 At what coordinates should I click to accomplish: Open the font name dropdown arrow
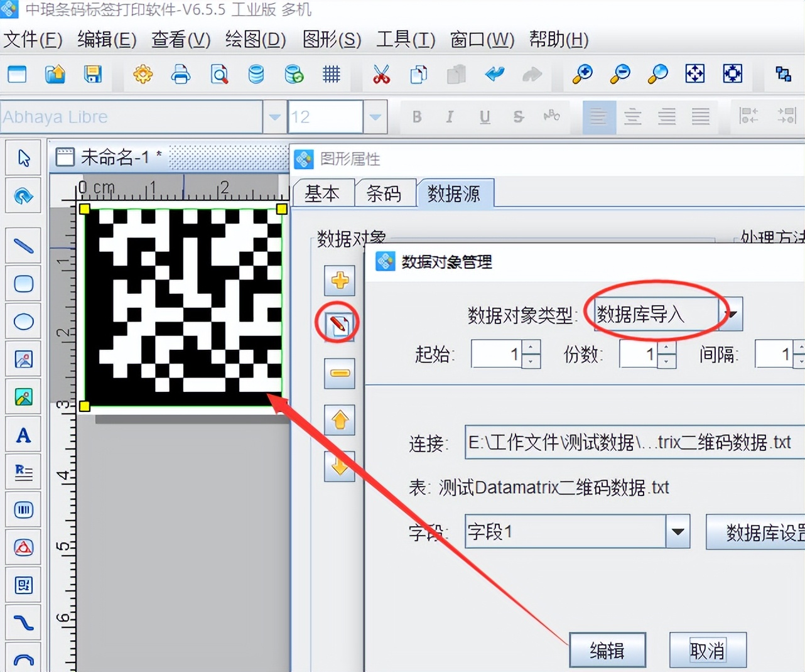click(x=274, y=117)
